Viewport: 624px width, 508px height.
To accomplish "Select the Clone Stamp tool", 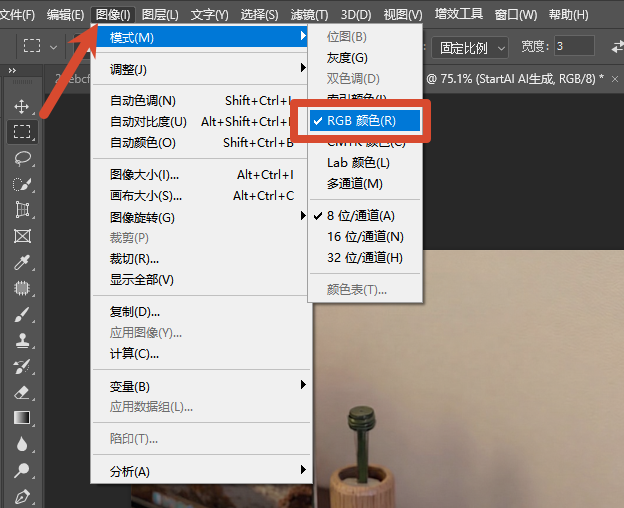I will click(x=21, y=340).
